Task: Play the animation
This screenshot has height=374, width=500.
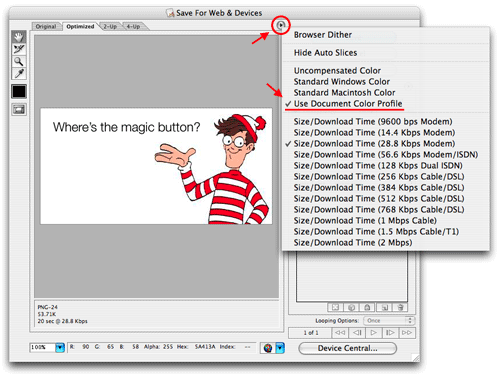Action: (x=374, y=333)
